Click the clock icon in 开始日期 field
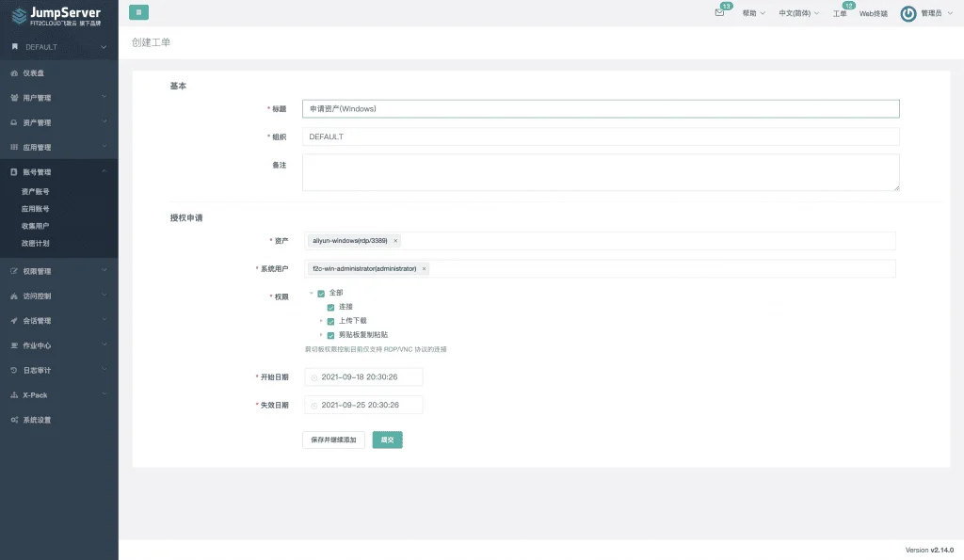 pos(314,377)
